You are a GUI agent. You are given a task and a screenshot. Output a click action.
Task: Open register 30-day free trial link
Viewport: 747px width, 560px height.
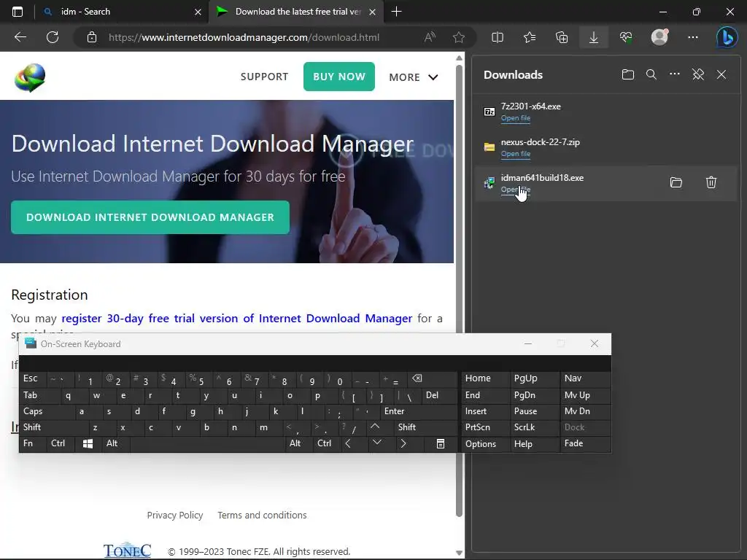(237, 318)
